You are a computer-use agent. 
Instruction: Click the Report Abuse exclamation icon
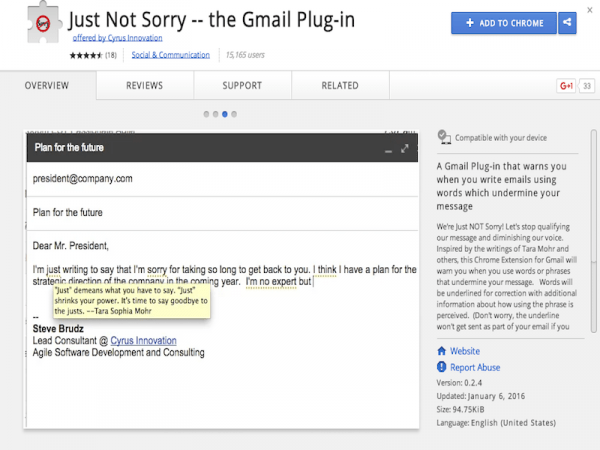[442, 368]
